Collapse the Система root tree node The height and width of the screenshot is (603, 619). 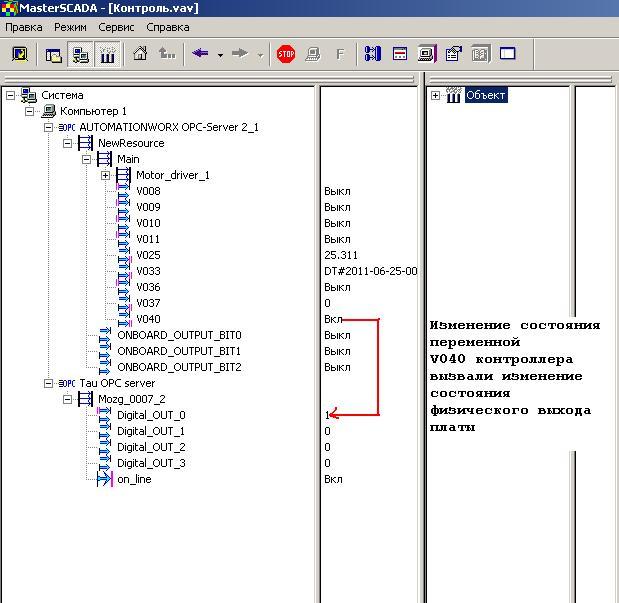[10, 96]
